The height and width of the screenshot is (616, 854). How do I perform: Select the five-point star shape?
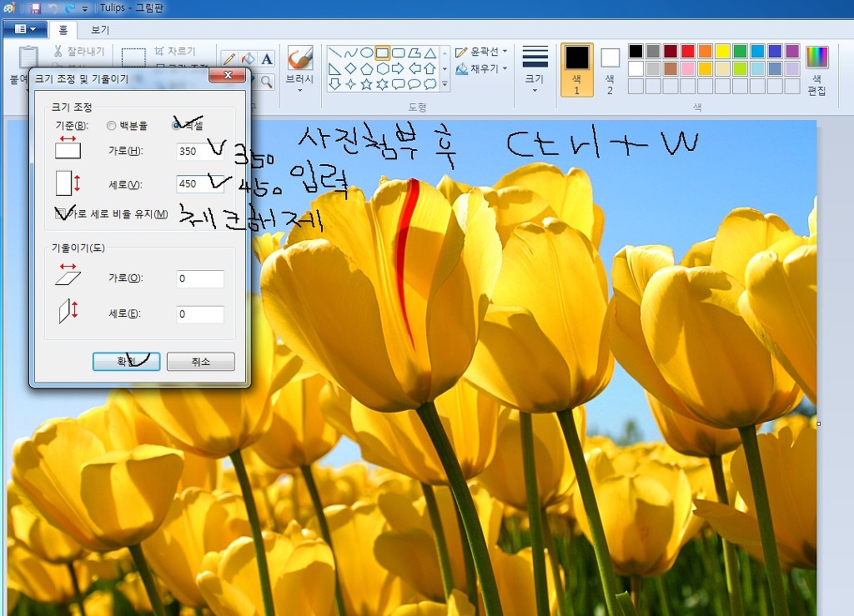tap(366, 84)
